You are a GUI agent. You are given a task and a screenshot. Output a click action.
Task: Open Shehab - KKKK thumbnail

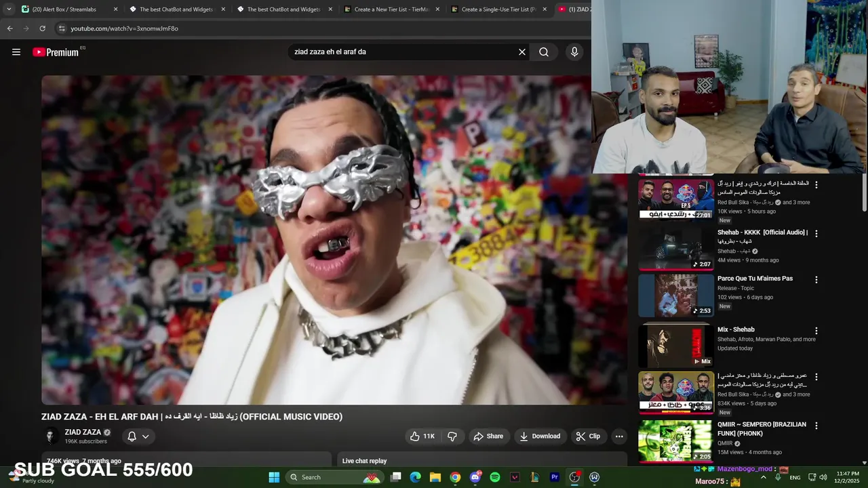676,248
